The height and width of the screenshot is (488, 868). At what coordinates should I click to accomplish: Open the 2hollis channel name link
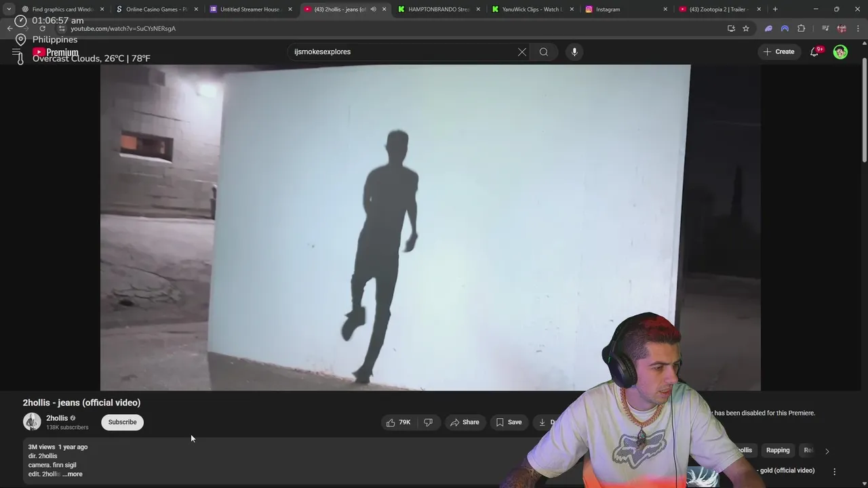(x=57, y=418)
